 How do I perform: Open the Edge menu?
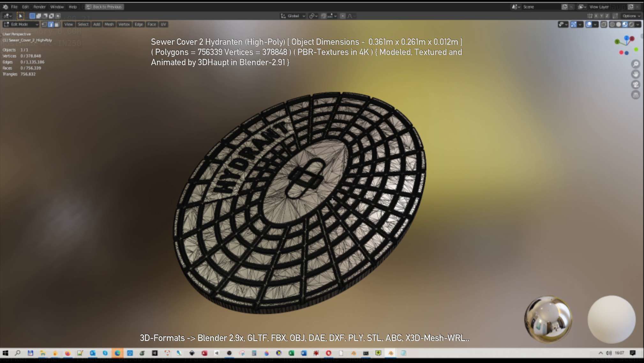pos(139,24)
